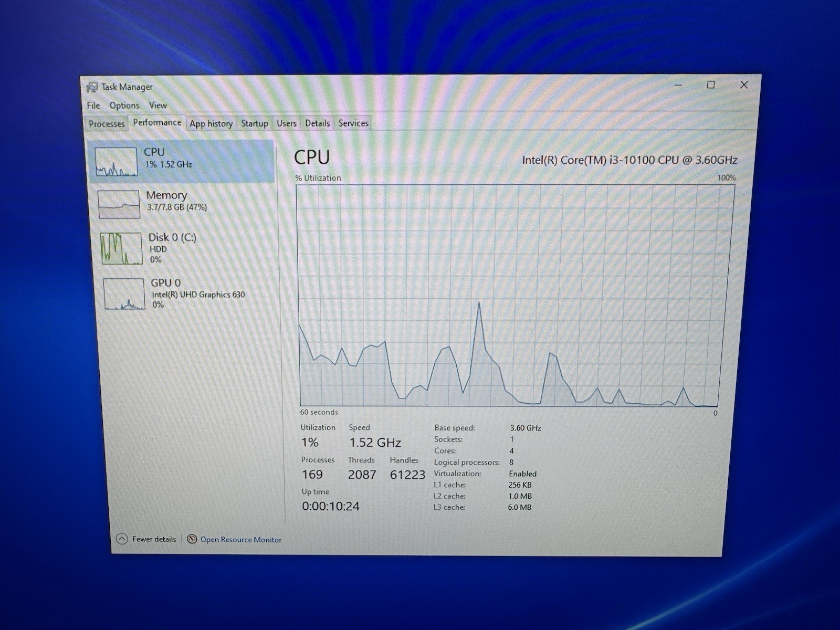Click the Sockets value 1
This screenshot has height=630, width=840.
[x=512, y=439]
